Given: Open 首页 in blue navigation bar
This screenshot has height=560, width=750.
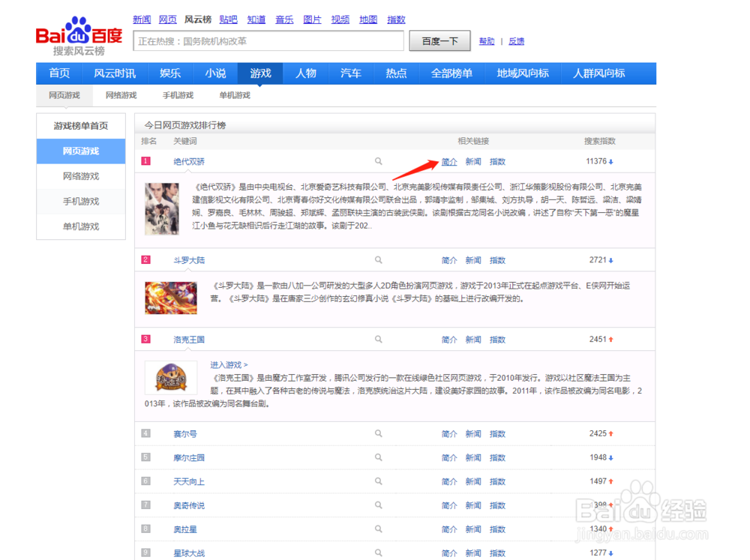Looking at the screenshot, I should click(x=59, y=73).
